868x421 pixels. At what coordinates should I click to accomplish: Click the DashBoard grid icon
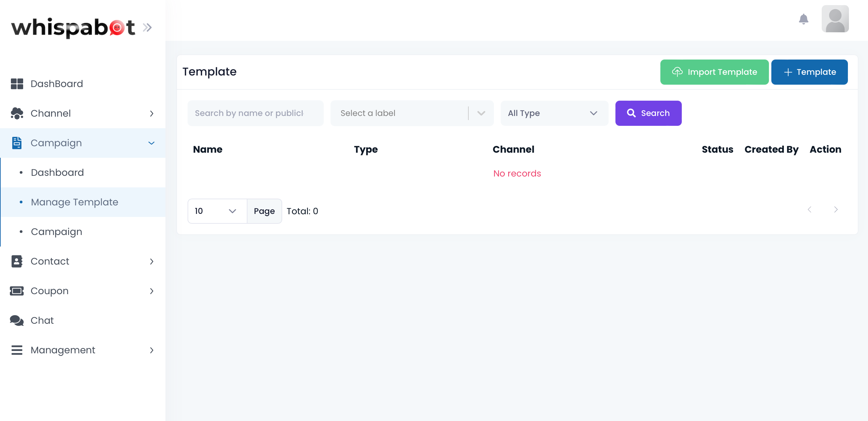click(17, 84)
